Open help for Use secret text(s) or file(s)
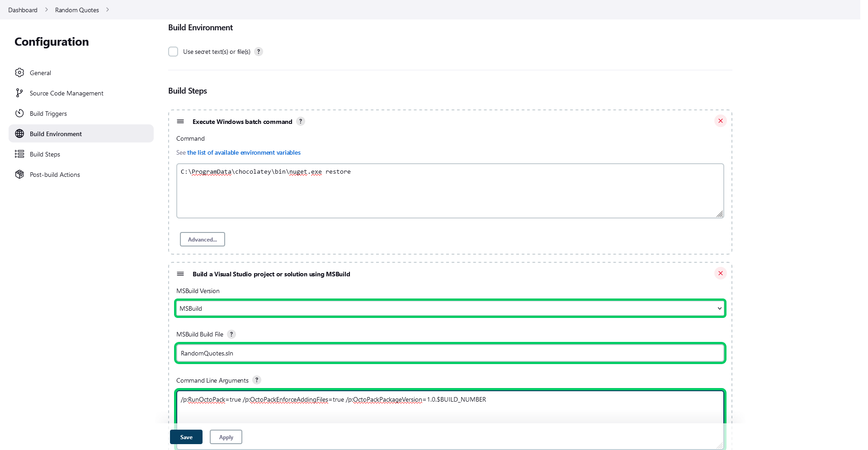 point(259,52)
